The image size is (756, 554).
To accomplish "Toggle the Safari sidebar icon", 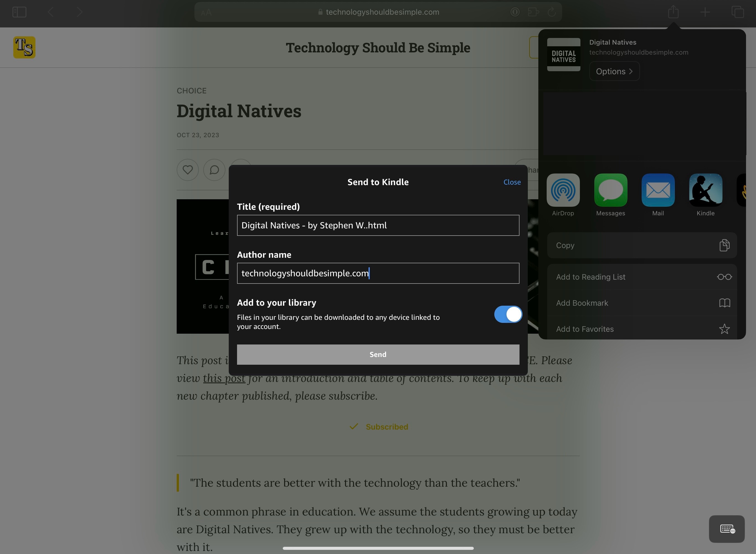I will [x=19, y=12].
